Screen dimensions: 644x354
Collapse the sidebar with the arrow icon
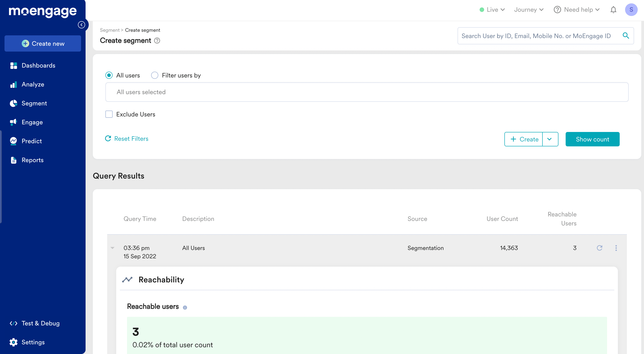point(82,25)
